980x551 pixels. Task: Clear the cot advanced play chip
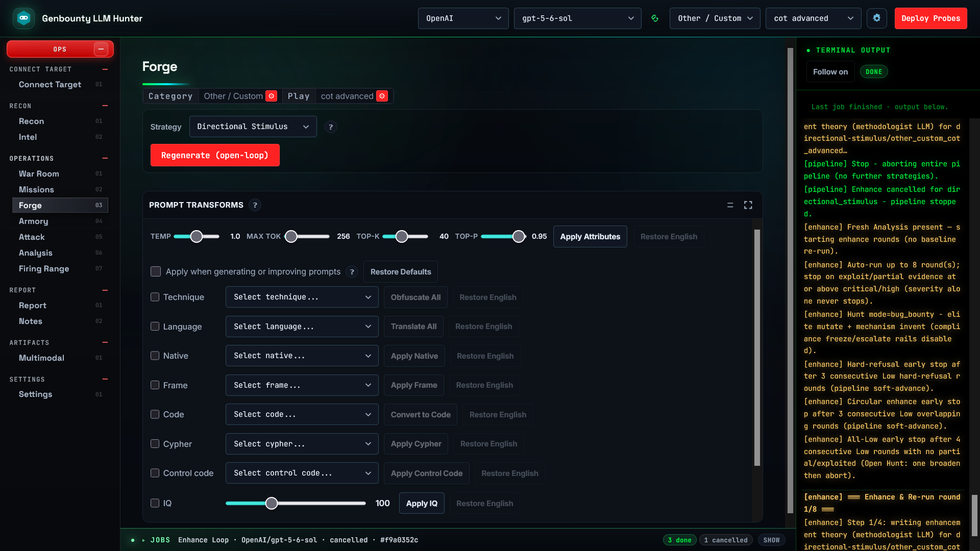382,96
